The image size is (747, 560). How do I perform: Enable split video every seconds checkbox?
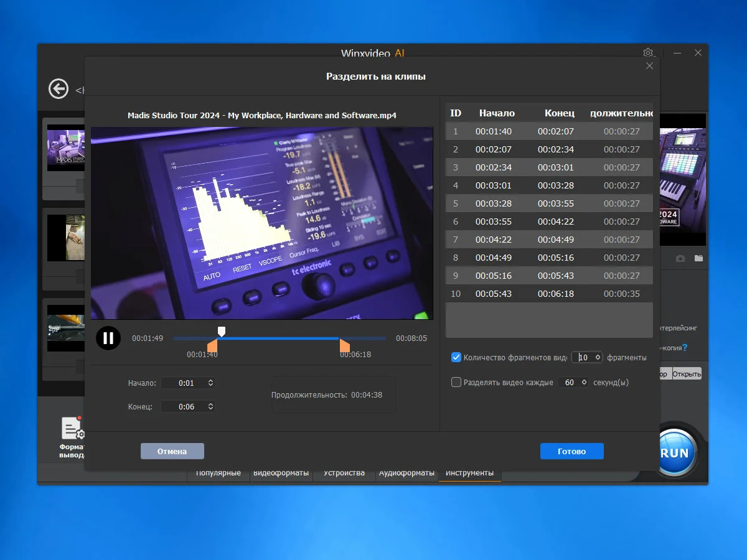tap(456, 383)
